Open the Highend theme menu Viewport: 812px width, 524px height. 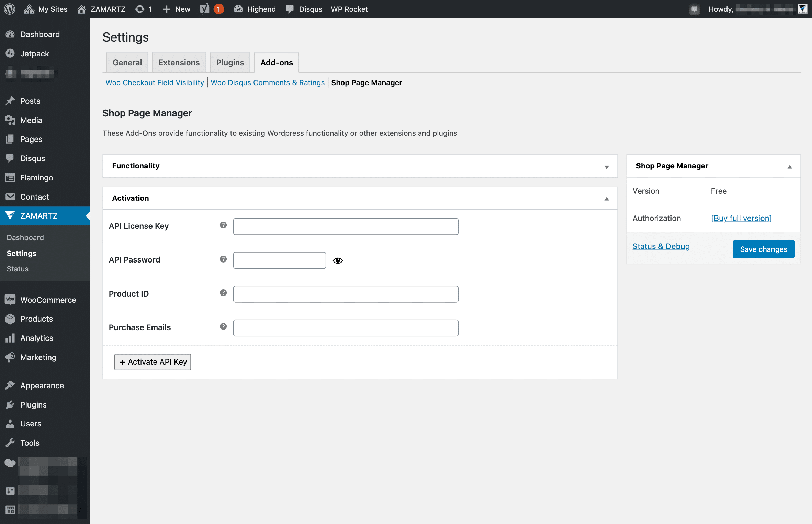coord(255,9)
